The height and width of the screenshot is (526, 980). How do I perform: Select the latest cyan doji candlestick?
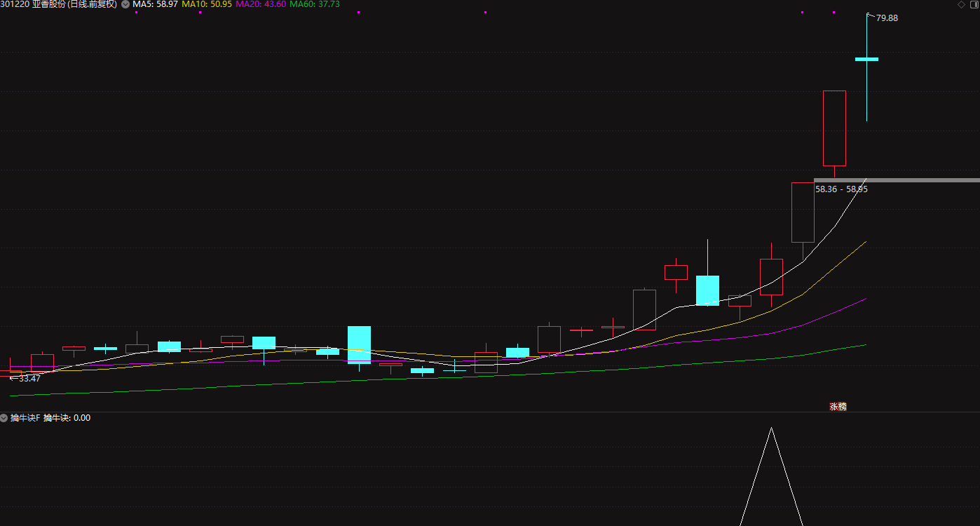point(866,60)
